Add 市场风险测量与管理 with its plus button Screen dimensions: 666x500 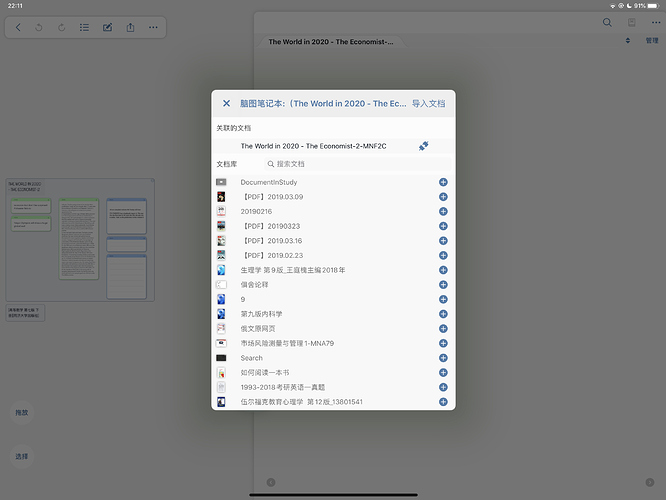[x=443, y=343]
